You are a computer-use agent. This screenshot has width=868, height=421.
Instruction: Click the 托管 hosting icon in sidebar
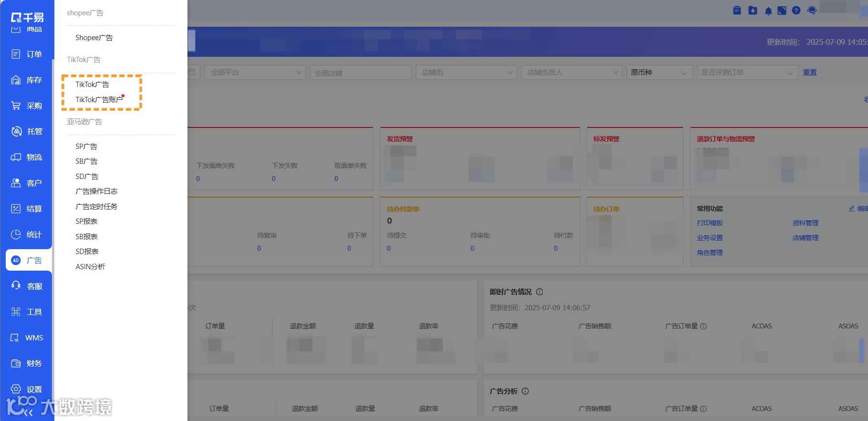[16, 131]
